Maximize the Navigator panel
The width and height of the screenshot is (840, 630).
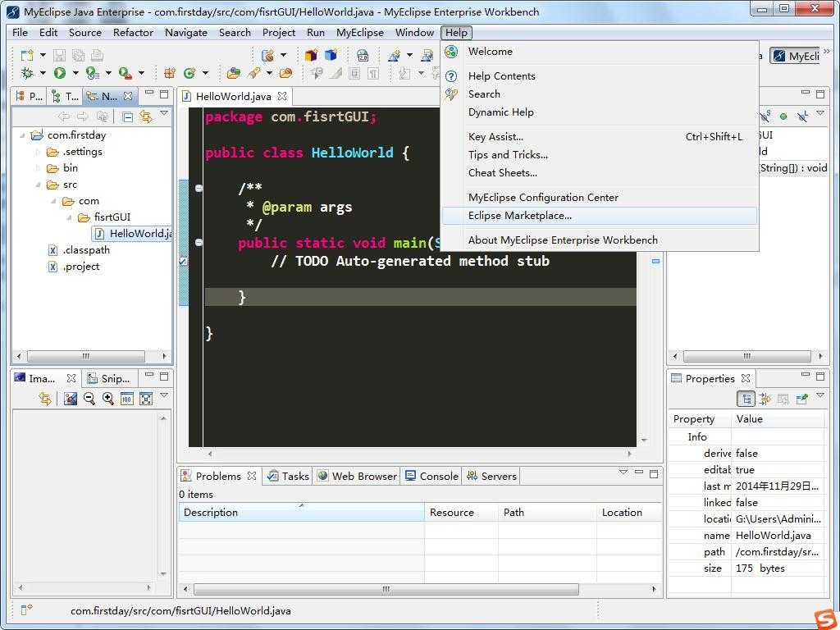click(164, 94)
